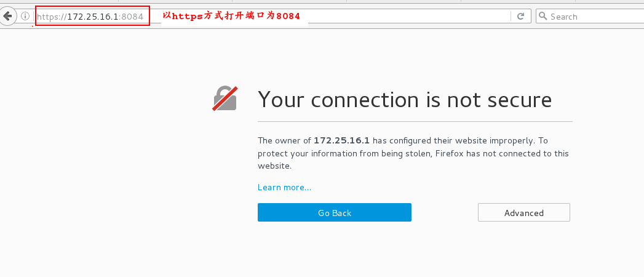This screenshot has width=644, height=277.
Task: Reload the current page
Action: click(521, 17)
